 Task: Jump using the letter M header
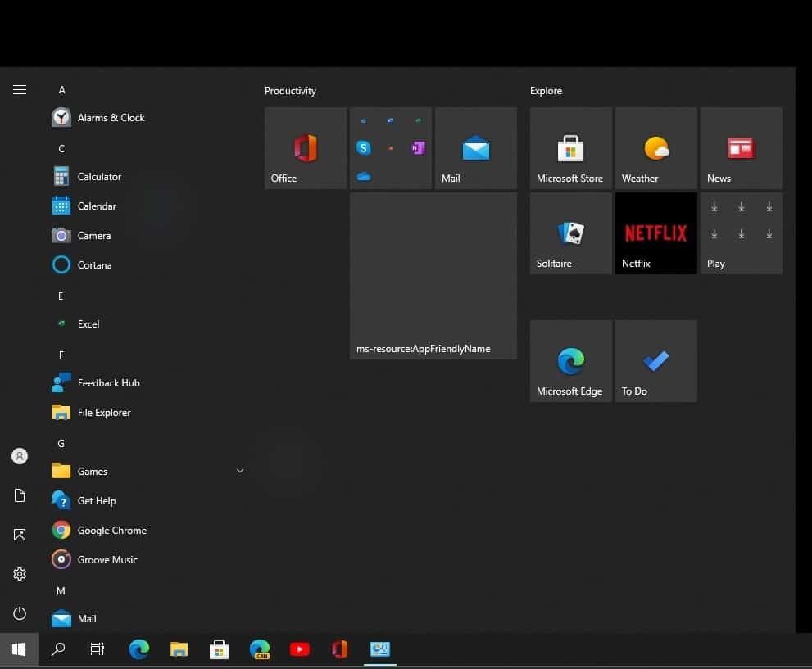[61, 590]
